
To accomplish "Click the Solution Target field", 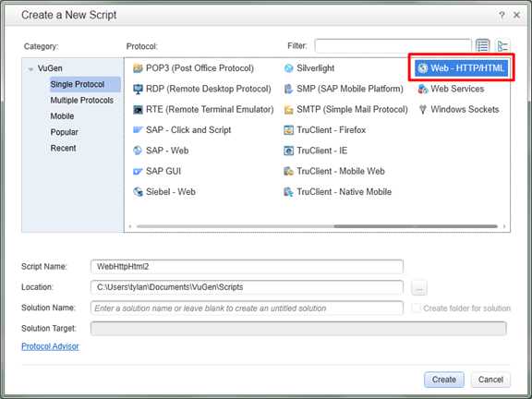I will tap(298, 329).
